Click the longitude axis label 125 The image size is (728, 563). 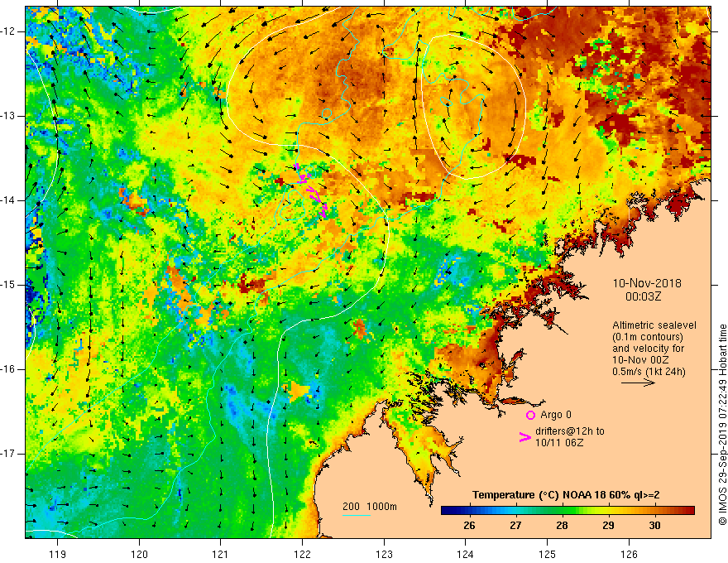point(548,554)
